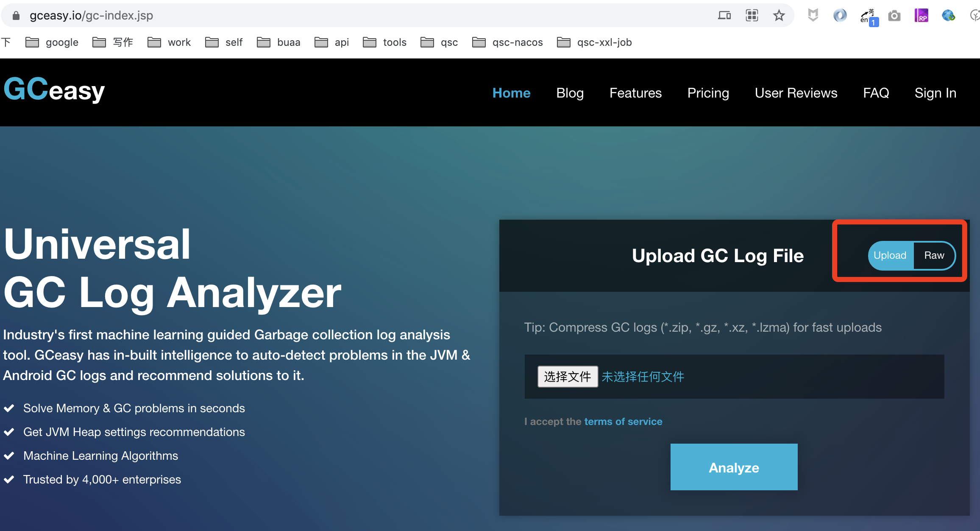Screen dimensions: 980x531
Task: Open the QR code grid icon
Action: click(752, 16)
